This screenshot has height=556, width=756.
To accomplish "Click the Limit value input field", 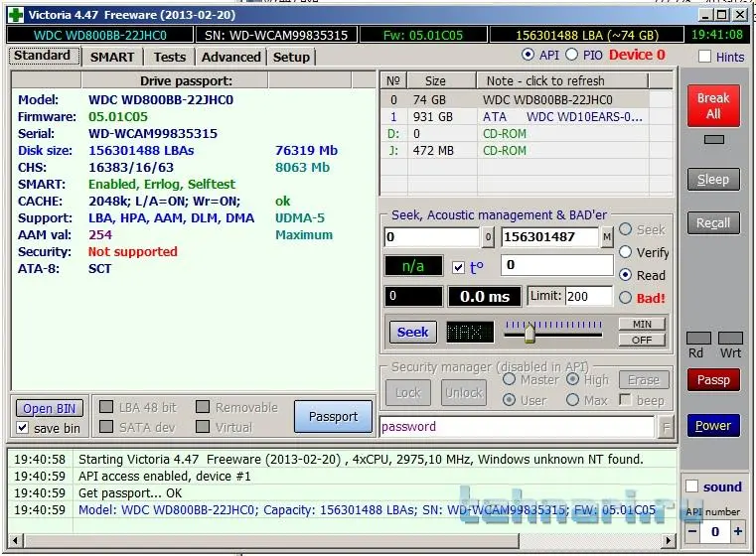I will click(x=588, y=296).
